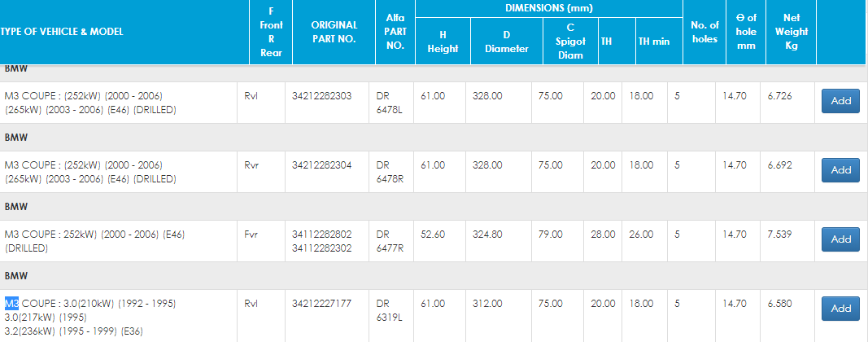Click the Dimensions (mm) group header
868x342 pixels.
pyautogui.click(x=548, y=8)
